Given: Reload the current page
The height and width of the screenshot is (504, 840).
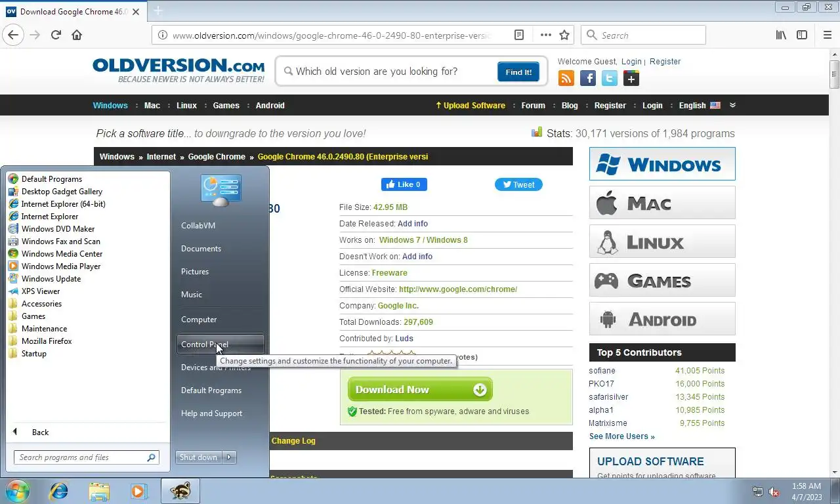Looking at the screenshot, I should coord(56,35).
